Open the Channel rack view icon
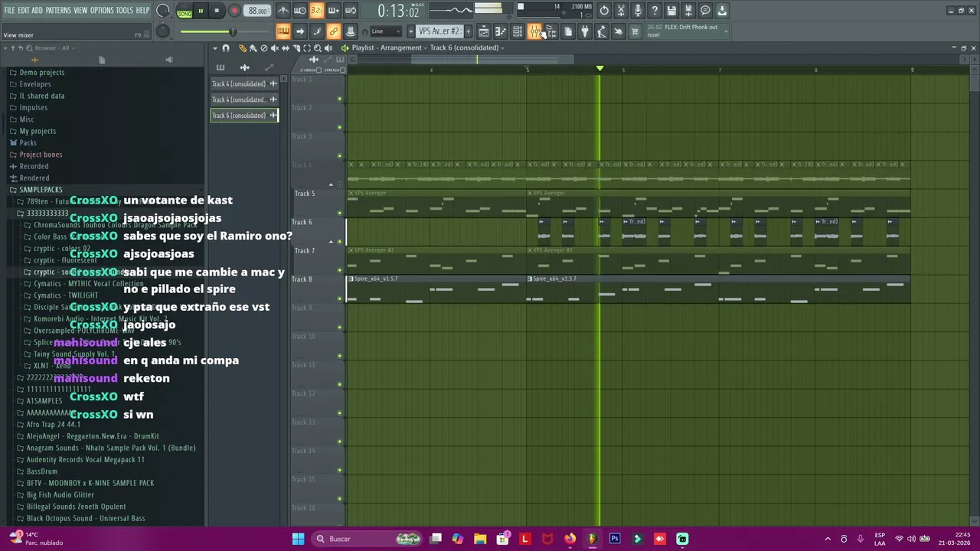 tap(518, 31)
